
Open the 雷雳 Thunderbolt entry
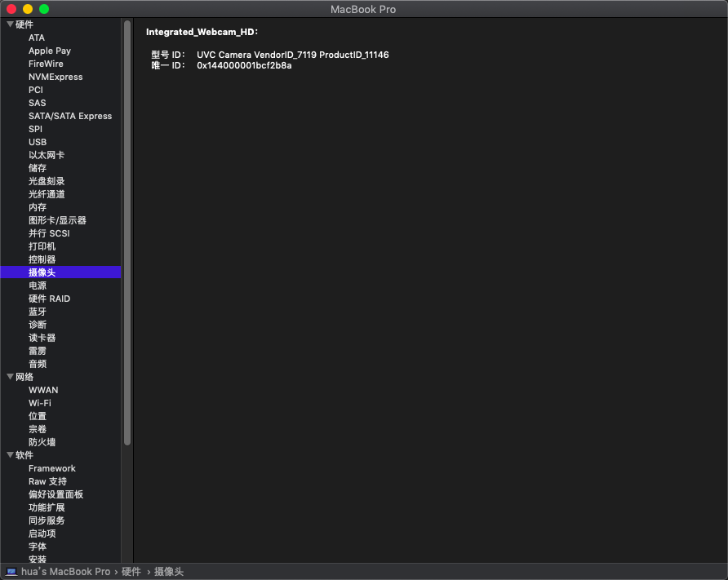click(38, 350)
